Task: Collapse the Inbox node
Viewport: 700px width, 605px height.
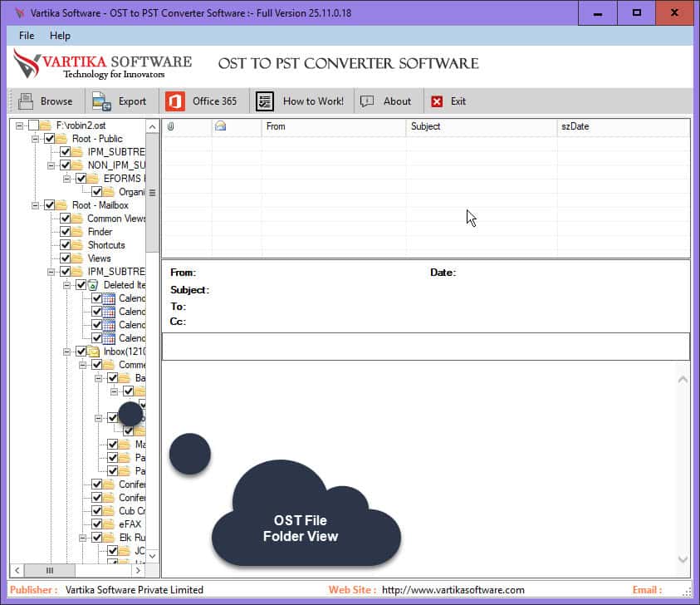Action: 67,352
